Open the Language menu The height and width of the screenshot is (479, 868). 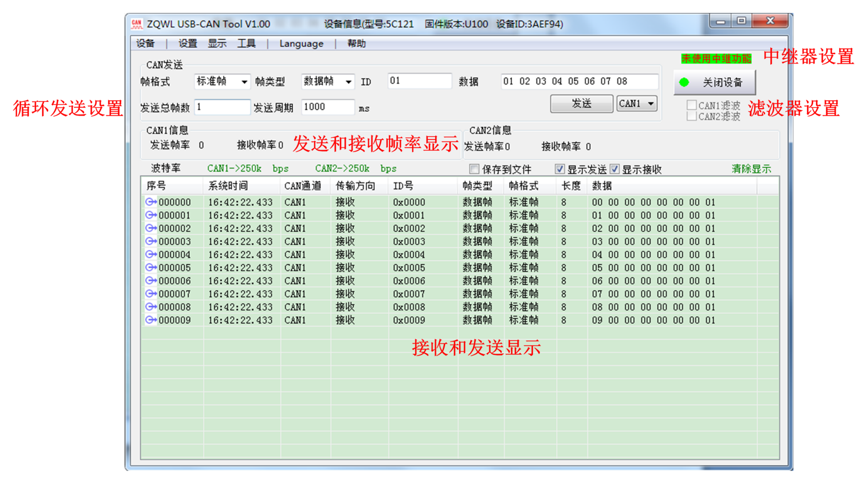pos(301,44)
